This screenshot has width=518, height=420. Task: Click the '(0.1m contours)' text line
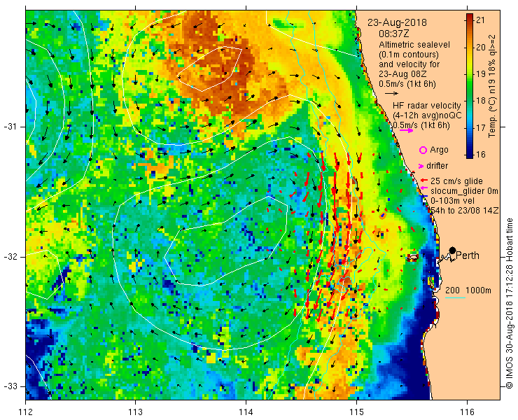pyautogui.click(x=409, y=54)
